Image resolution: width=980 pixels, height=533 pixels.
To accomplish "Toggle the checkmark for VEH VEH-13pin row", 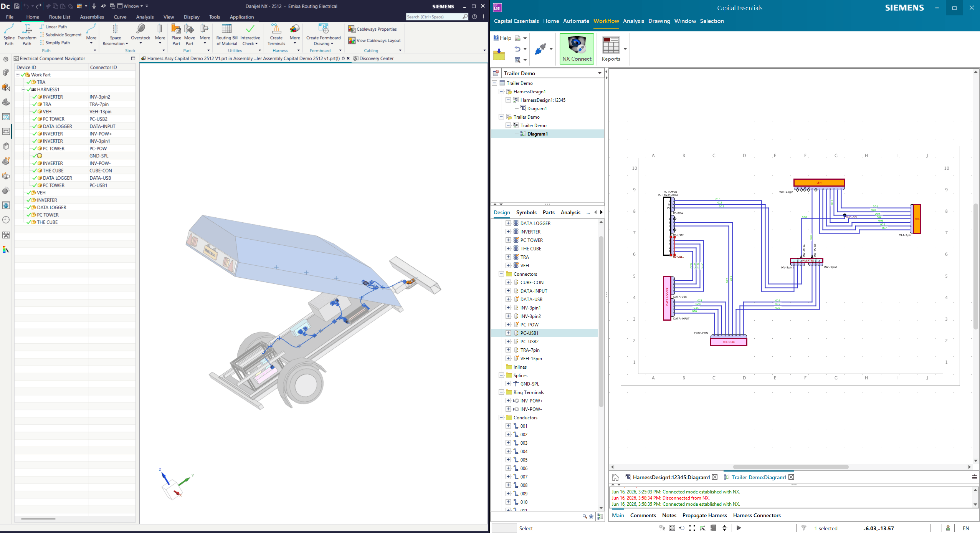I will tap(35, 112).
